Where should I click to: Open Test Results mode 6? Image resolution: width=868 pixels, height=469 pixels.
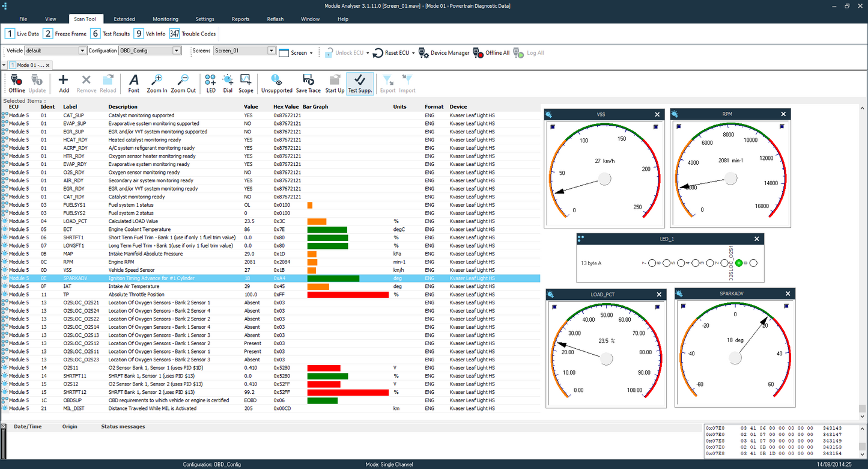point(110,34)
